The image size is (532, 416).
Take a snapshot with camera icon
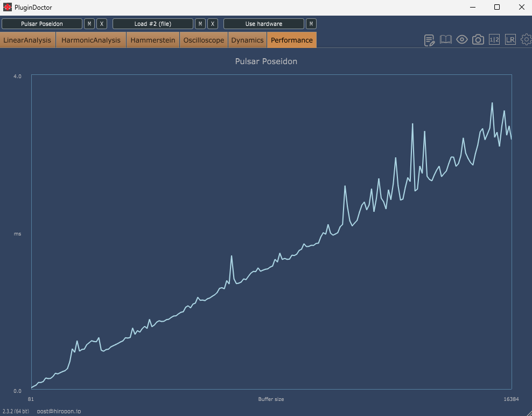coord(478,40)
